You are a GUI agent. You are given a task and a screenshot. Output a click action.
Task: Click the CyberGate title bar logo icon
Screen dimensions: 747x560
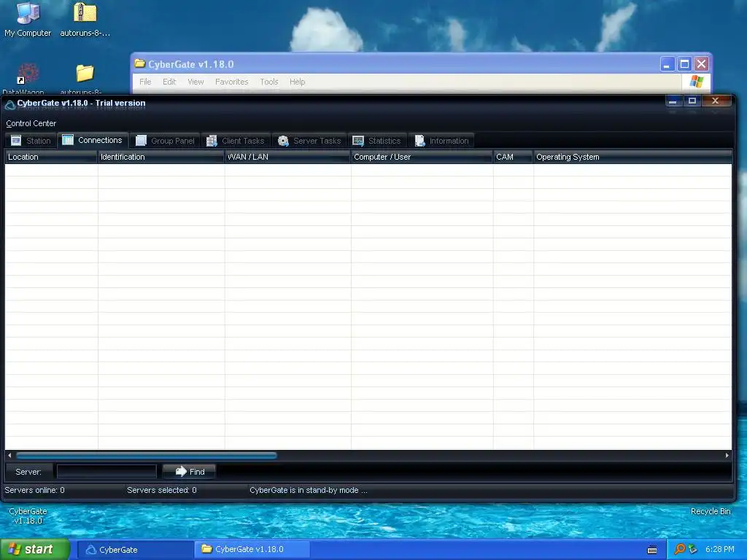[10, 104]
